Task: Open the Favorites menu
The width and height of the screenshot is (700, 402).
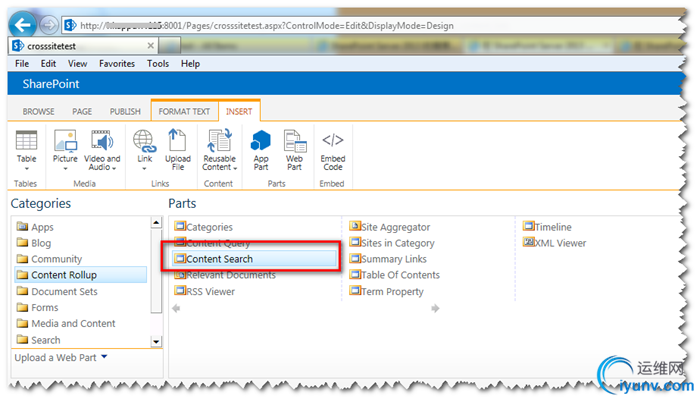Action: 117,64
